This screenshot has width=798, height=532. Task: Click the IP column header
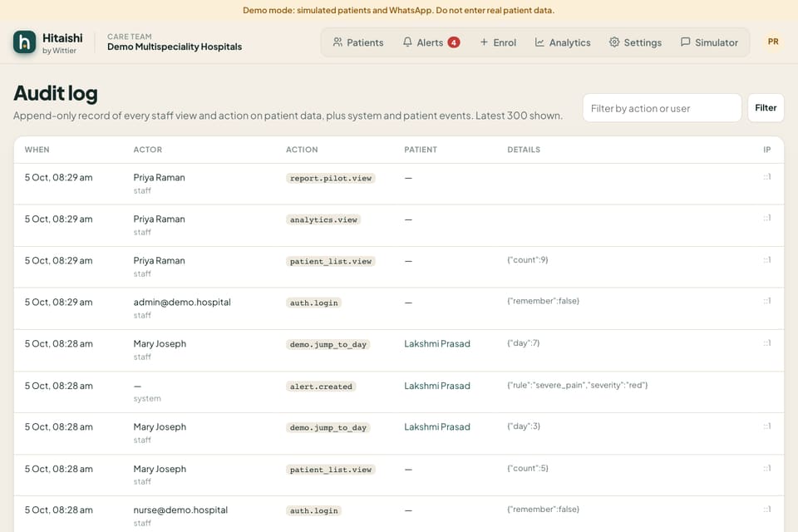pyautogui.click(x=767, y=150)
